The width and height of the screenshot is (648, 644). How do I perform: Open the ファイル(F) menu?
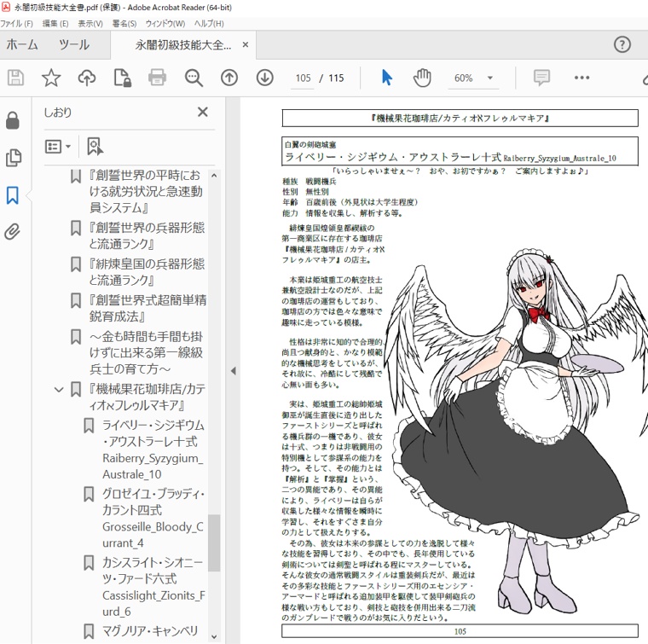click(16, 24)
